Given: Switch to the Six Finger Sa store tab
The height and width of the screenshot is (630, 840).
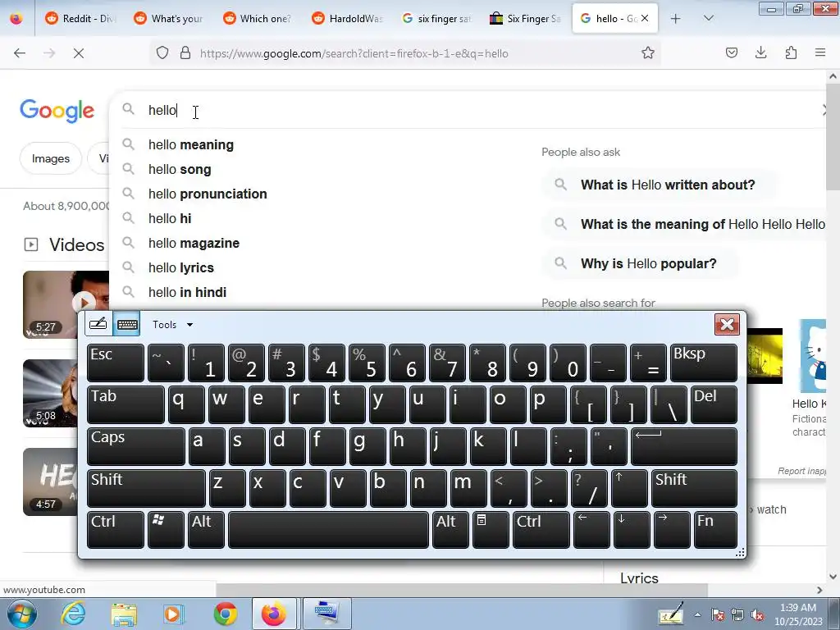Looking at the screenshot, I should [525, 18].
